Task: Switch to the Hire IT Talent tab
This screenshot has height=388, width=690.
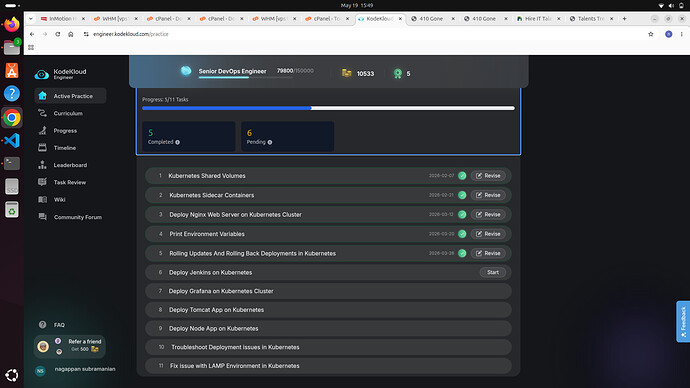Action: tap(538, 18)
